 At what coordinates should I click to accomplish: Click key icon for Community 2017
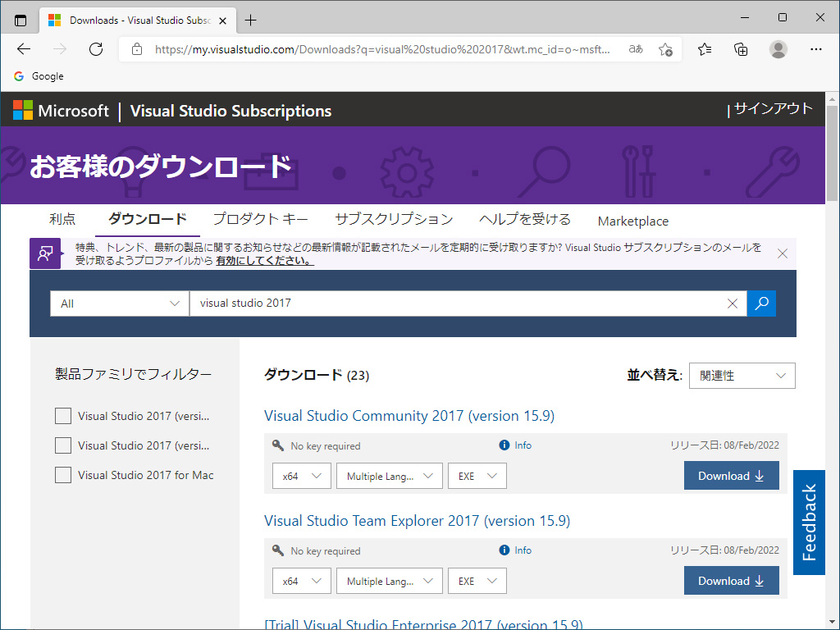(277, 445)
